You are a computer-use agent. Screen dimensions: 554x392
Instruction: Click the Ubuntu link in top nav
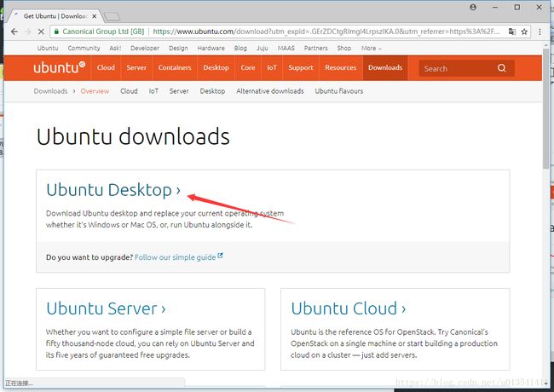pos(48,48)
